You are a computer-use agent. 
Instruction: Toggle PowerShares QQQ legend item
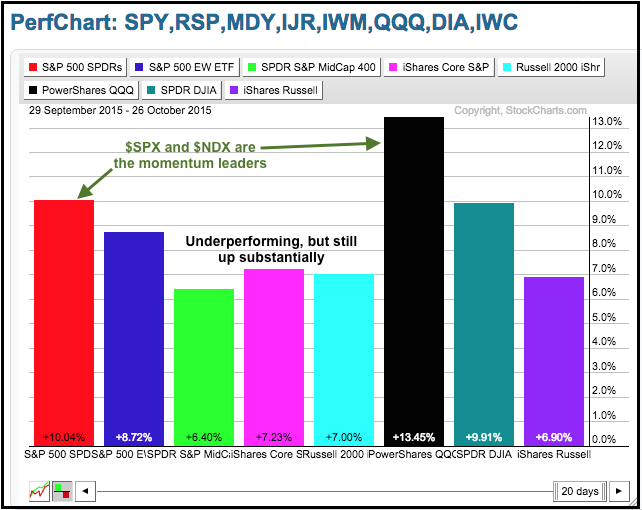pyautogui.click(x=81, y=90)
